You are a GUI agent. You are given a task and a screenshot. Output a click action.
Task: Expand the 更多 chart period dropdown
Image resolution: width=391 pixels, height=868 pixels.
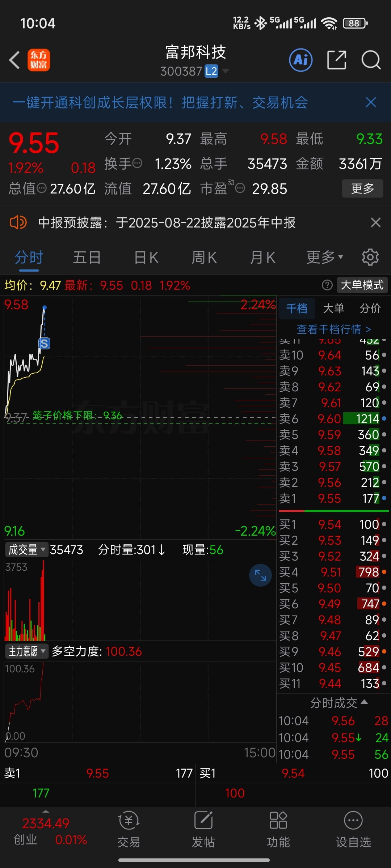coord(325,257)
